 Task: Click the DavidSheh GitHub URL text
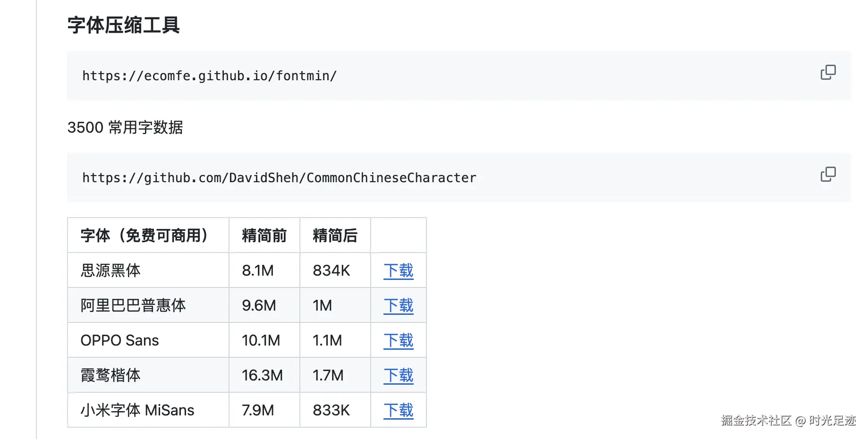click(x=279, y=178)
